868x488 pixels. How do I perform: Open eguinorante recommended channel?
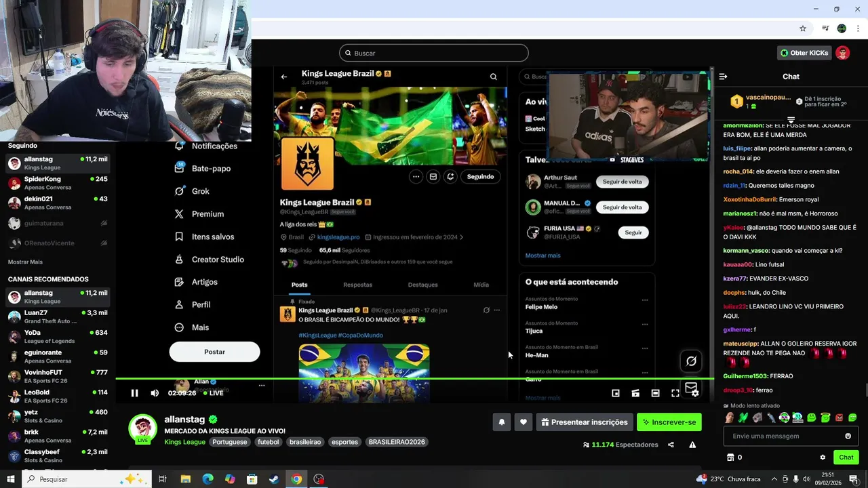[58, 357]
